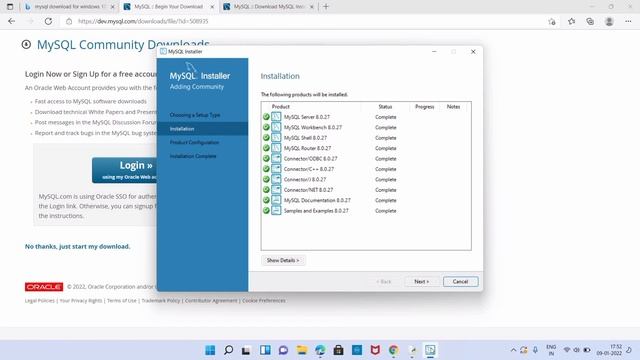Click the Status column header

pos(385,107)
